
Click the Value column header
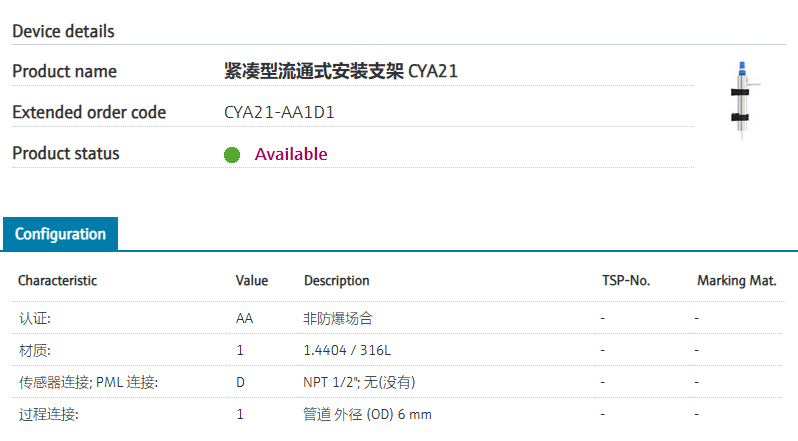tap(252, 280)
